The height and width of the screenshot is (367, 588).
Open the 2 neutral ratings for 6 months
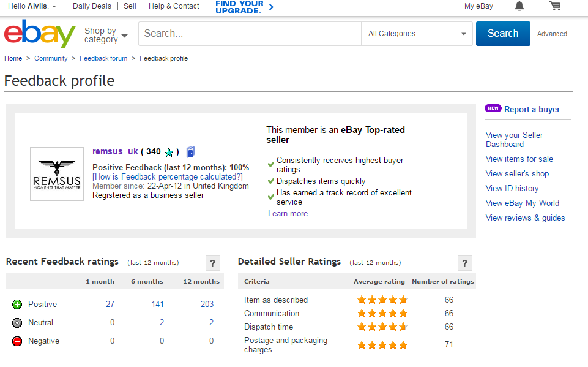click(x=162, y=322)
